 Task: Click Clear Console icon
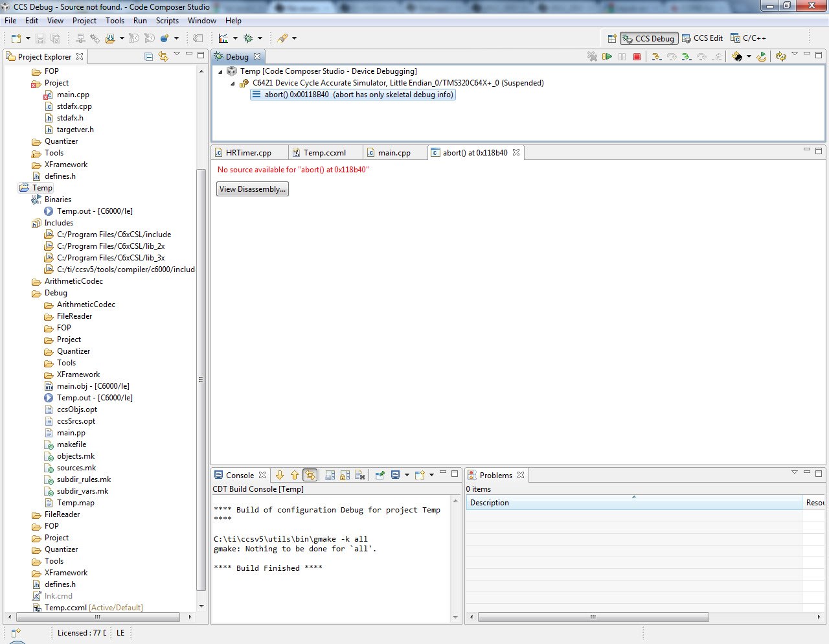pos(360,475)
